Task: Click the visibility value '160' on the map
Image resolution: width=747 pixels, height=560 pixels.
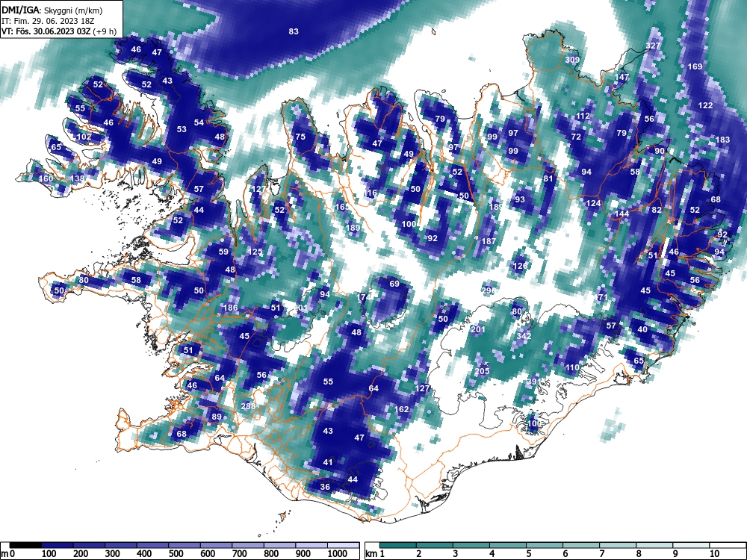Action: click(46, 178)
